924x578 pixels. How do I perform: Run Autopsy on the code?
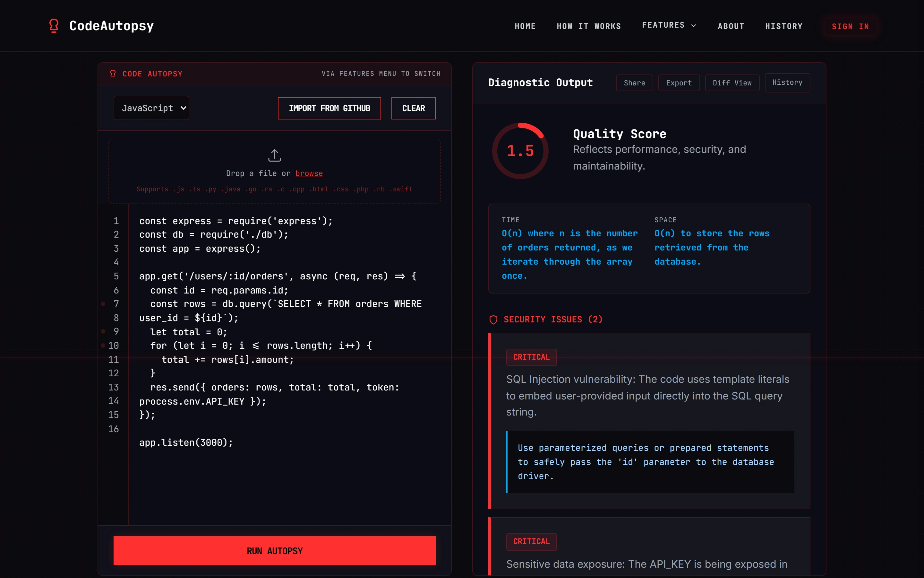275,551
